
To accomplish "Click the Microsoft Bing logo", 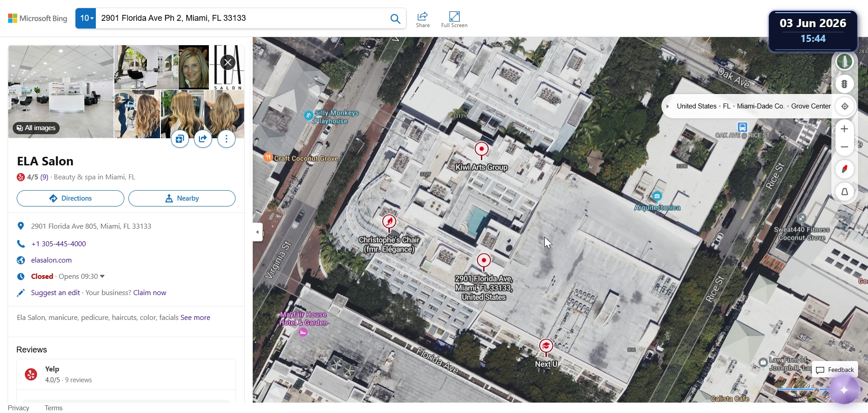I will click(x=38, y=19).
